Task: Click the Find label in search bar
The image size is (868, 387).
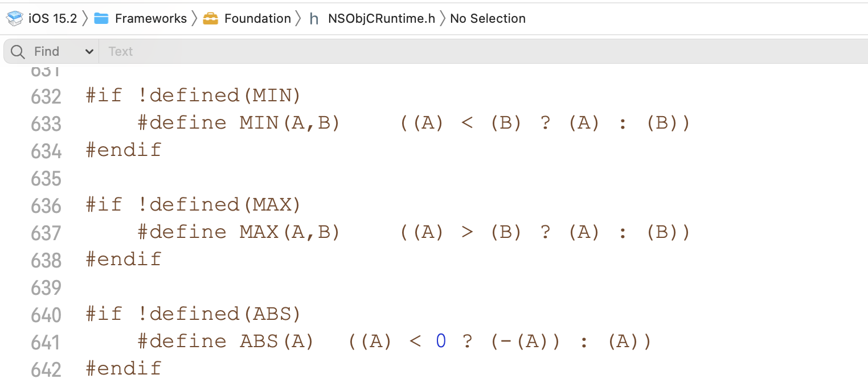Action: click(x=47, y=52)
